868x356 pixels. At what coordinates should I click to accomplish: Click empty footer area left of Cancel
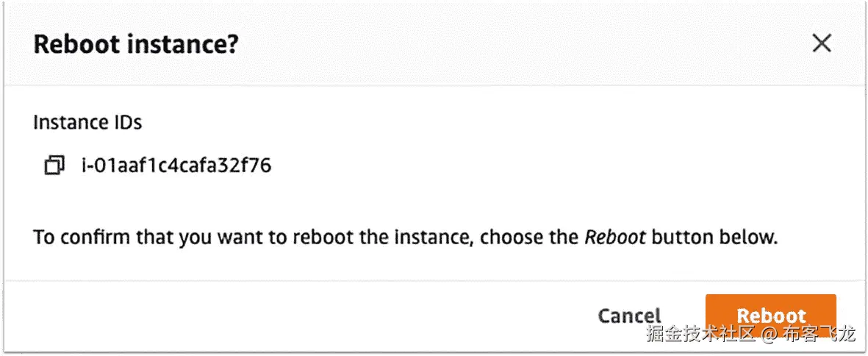click(x=294, y=316)
